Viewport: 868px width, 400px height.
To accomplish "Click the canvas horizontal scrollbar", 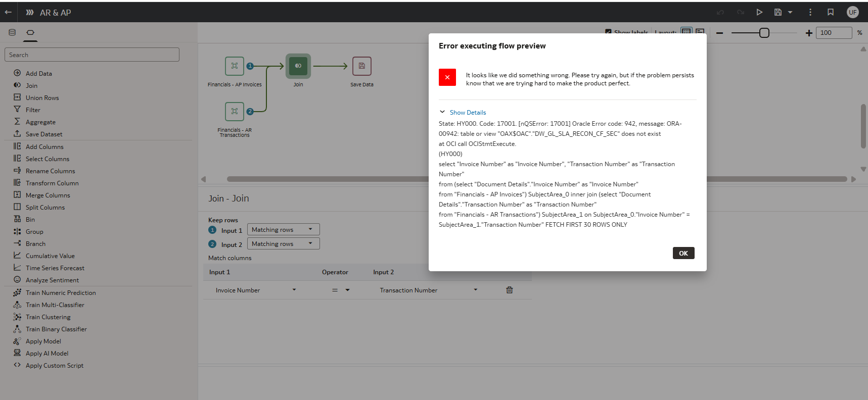I will [x=537, y=179].
